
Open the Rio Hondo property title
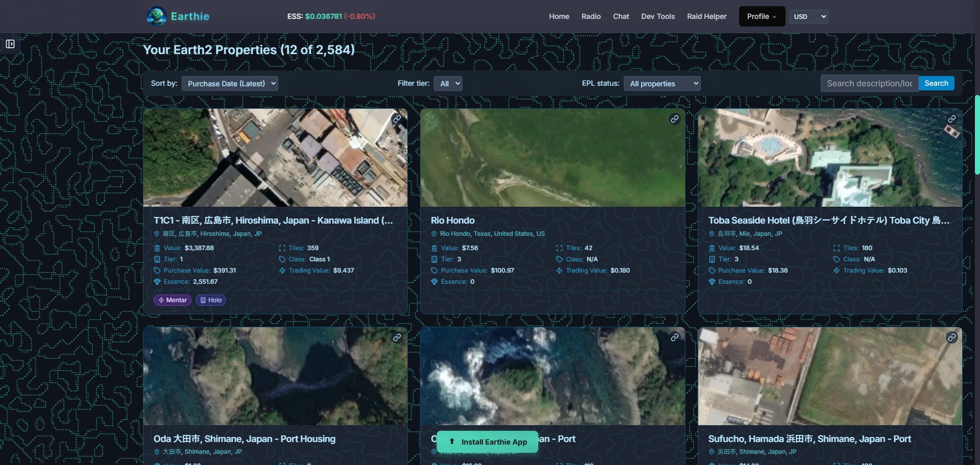coord(453,221)
